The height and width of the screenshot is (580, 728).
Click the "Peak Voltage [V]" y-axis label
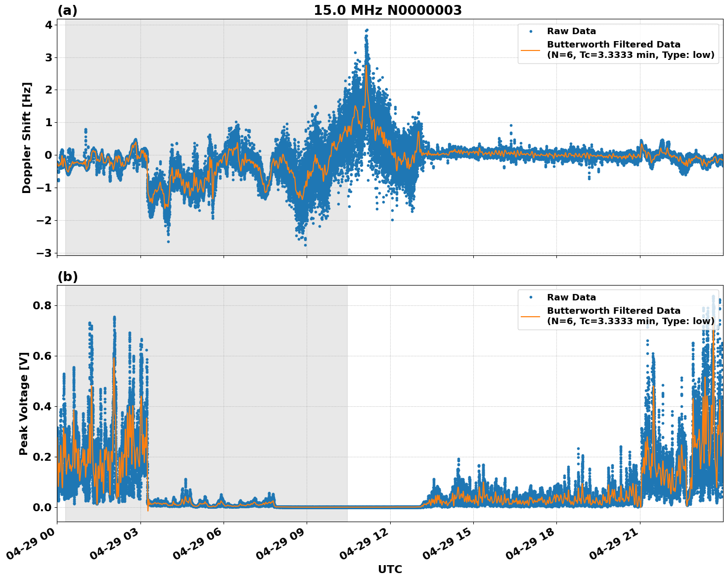pyautogui.click(x=24, y=403)
